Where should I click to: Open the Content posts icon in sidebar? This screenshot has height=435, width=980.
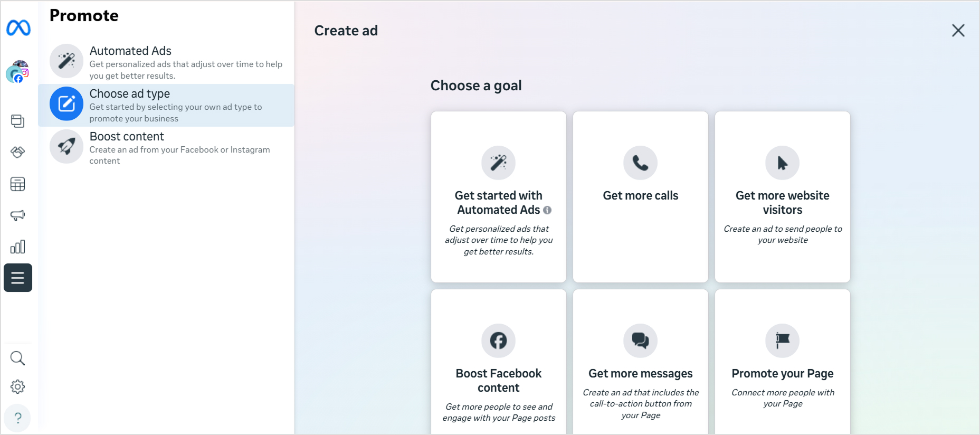click(x=17, y=121)
